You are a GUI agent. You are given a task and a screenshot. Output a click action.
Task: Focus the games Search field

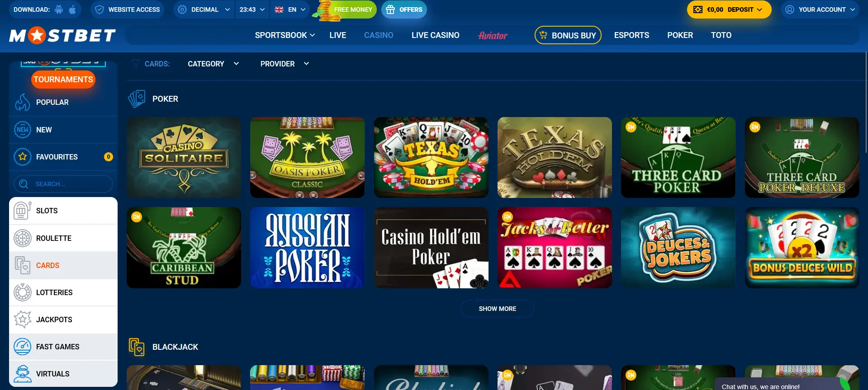[63, 184]
